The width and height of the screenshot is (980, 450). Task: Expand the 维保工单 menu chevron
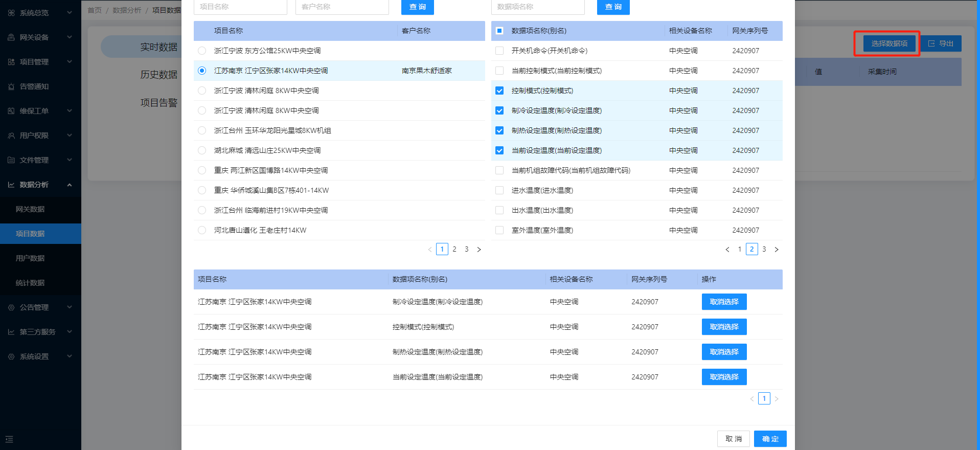(70, 111)
